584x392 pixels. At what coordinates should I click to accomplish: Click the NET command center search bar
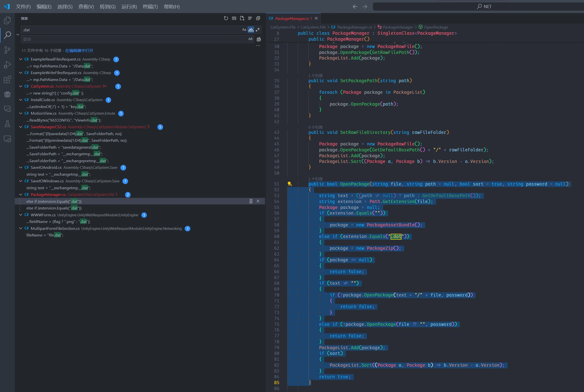coord(479,6)
